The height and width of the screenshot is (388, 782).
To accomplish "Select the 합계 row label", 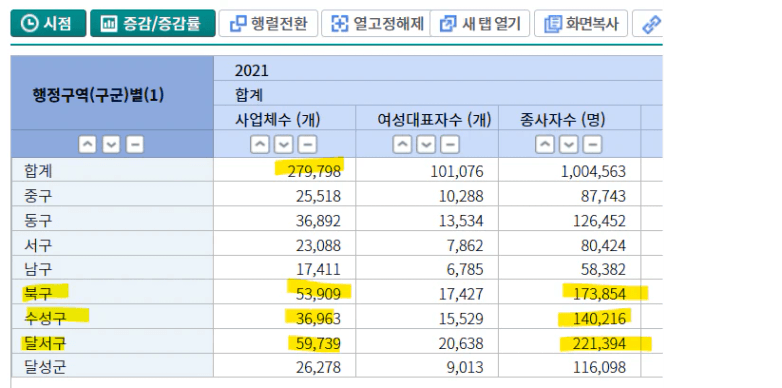I will (38, 171).
